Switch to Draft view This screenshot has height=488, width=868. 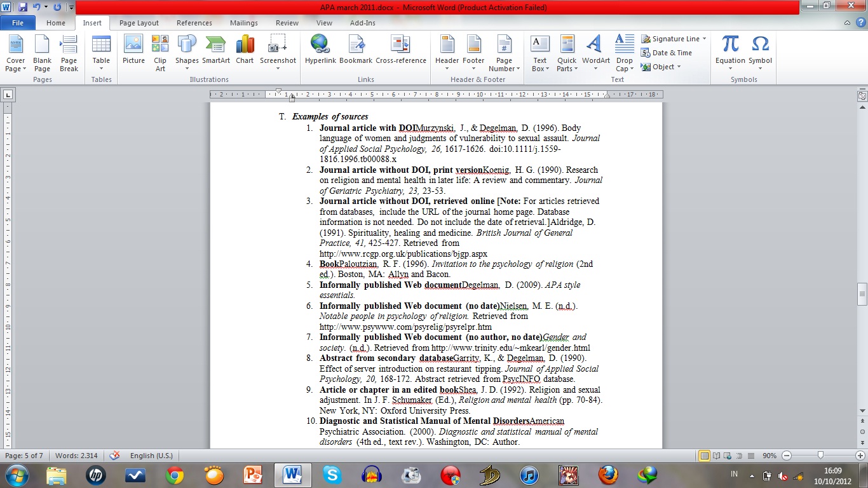751,456
